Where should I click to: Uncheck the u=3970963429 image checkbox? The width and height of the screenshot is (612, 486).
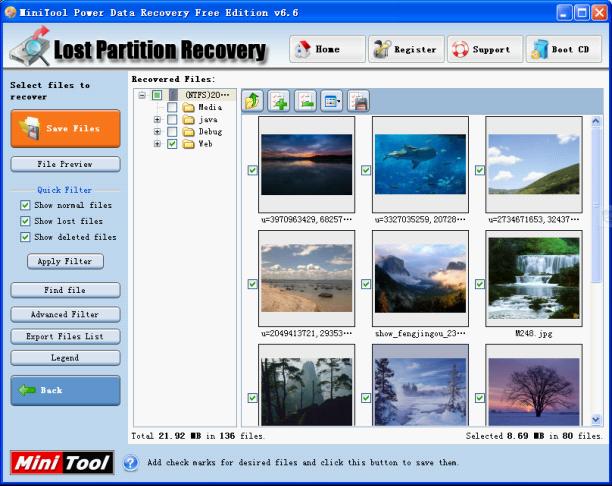[253, 170]
